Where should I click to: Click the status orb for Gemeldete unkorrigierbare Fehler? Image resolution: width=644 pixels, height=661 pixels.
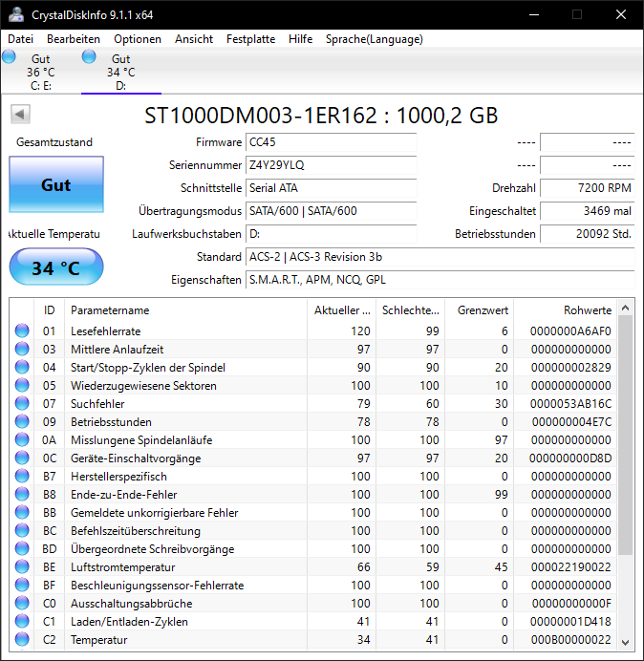click(x=22, y=512)
